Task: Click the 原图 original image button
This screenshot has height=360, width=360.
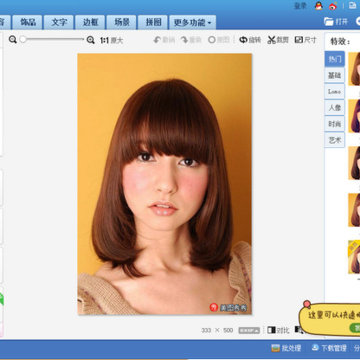Action: (x=219, y=40)
